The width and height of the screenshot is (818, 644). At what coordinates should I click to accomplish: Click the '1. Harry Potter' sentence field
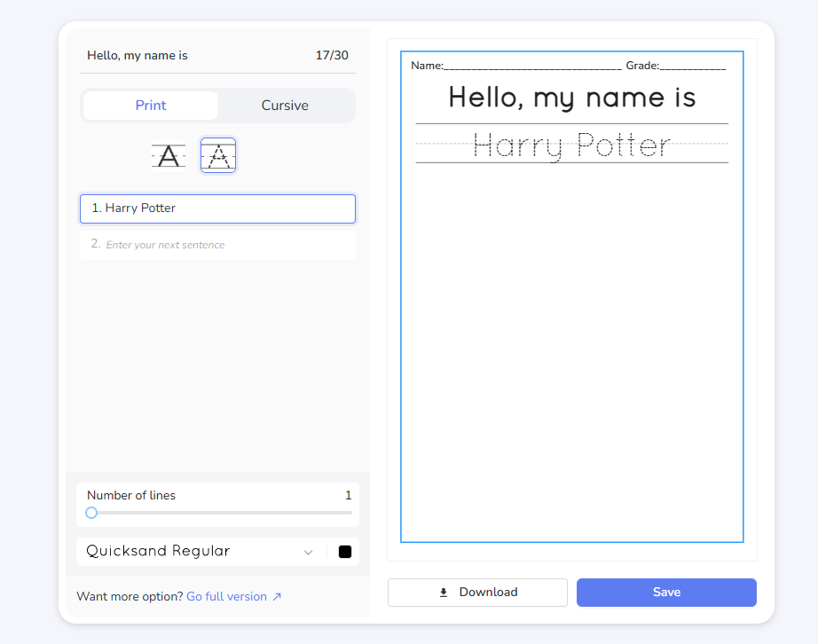pos(217,208)
